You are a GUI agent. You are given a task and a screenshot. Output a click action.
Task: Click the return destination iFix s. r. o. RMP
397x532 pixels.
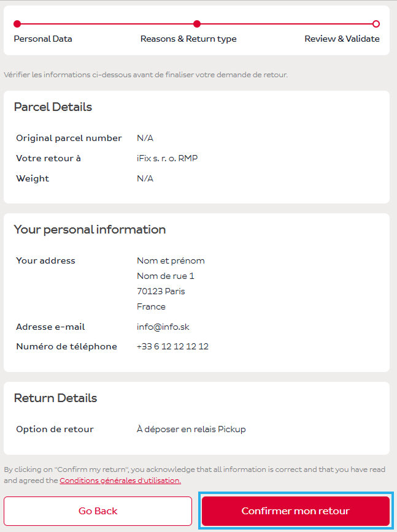coord(167,158)
